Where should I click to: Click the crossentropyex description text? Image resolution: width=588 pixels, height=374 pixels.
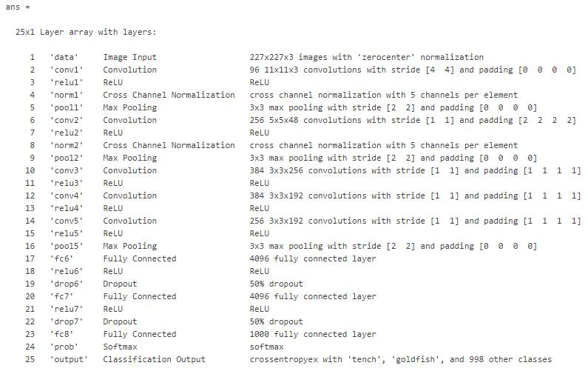point(400,359)
